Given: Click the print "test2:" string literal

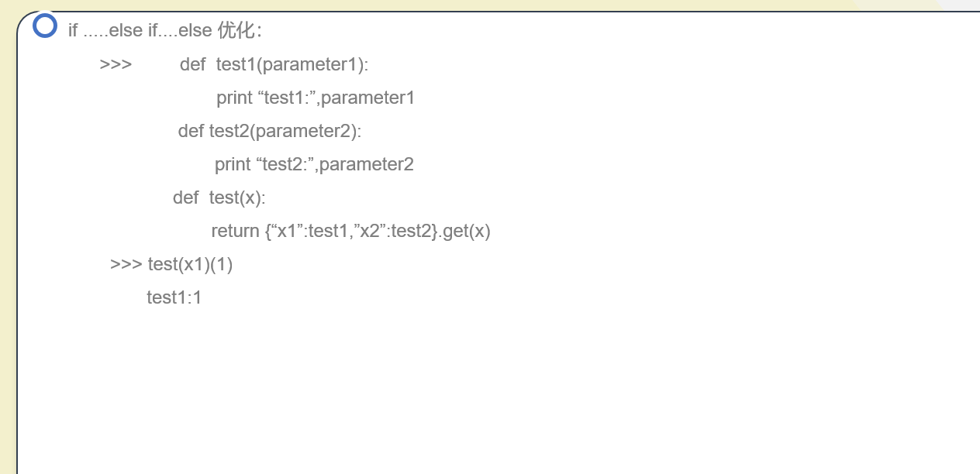Looking at the screenshot, I should click(x=285, y=164).
